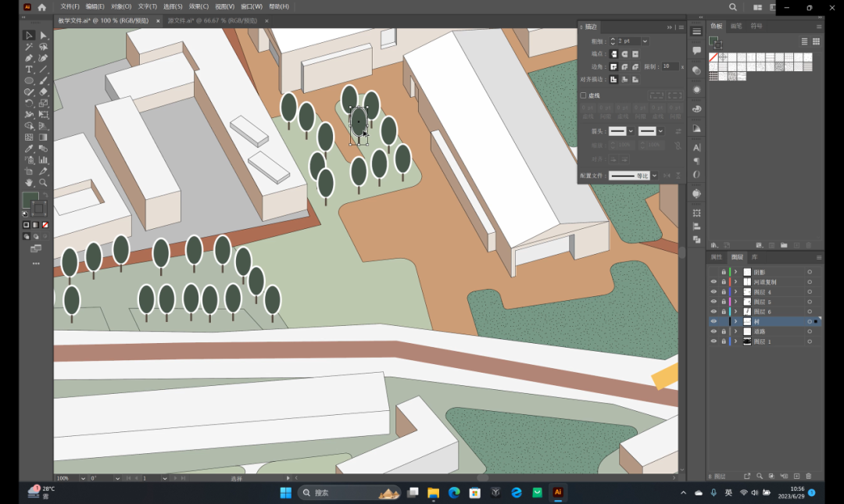Open the start arrowhead dropdown
Image resolution: width=844 pixels, height=504 pixels.
631,131
